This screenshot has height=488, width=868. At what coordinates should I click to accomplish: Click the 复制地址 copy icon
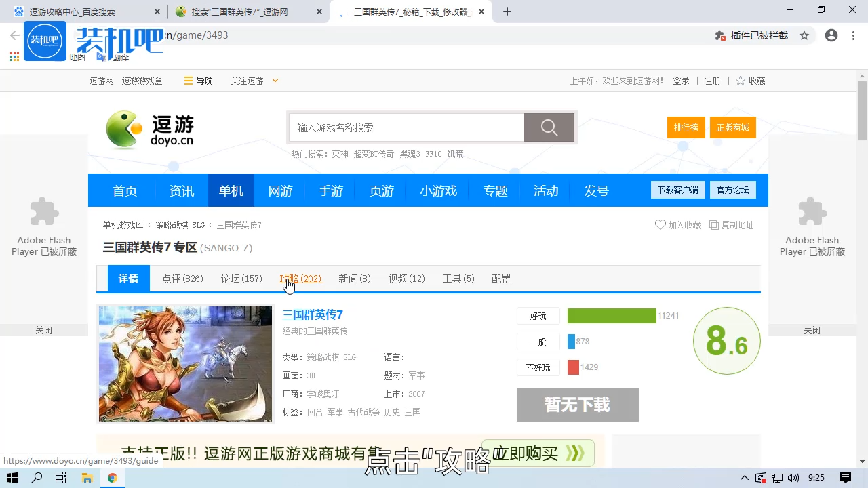coord(715,224)
